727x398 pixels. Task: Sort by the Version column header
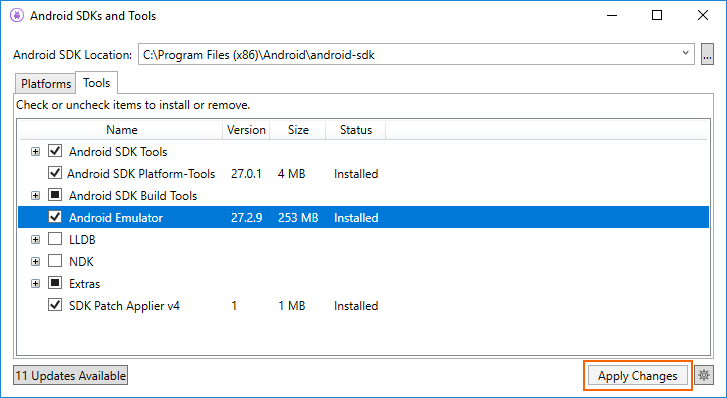246,130
